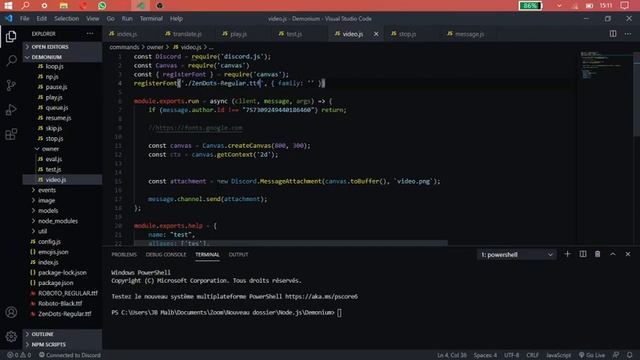Viewport: 640px width, 360px height.
Task: Open the Run and Debug view
Action: pyautogui.click(x=11, y=110)
